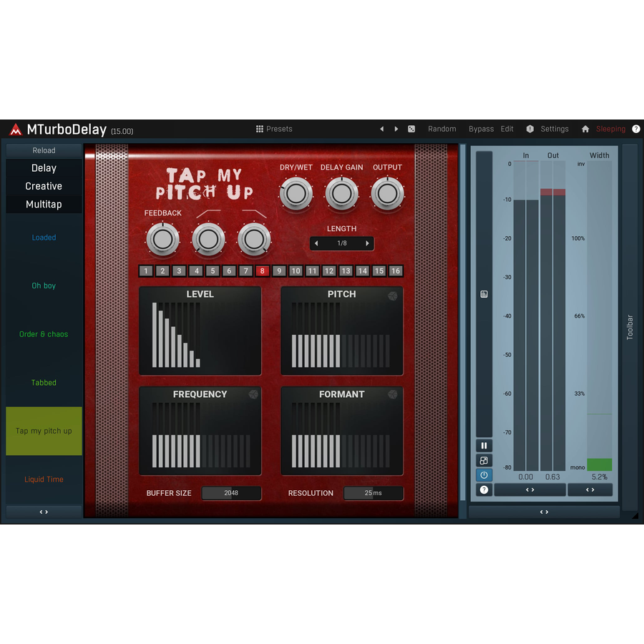Click the high-pass filter knob
The image size is (644, 644).
click(x=208, y=240)
